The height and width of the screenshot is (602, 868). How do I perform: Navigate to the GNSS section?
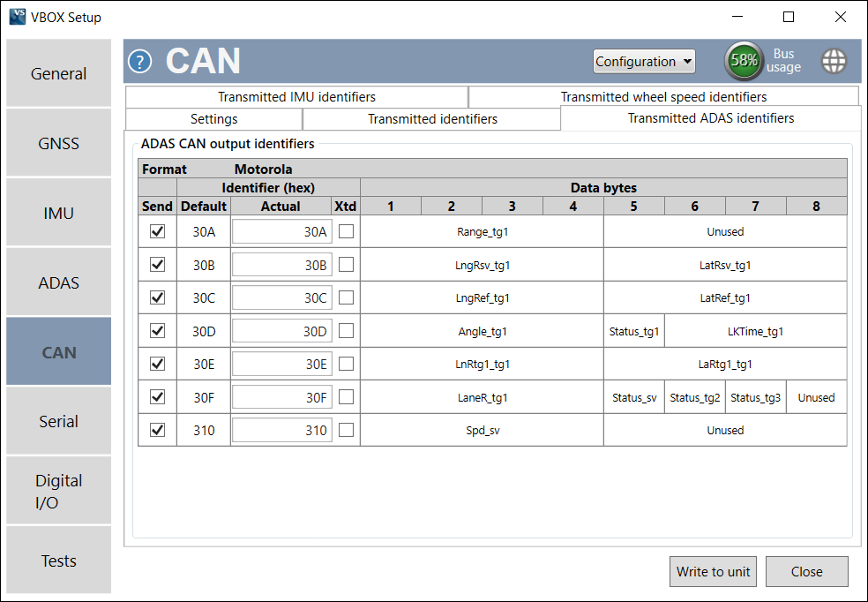click(58, 142)
